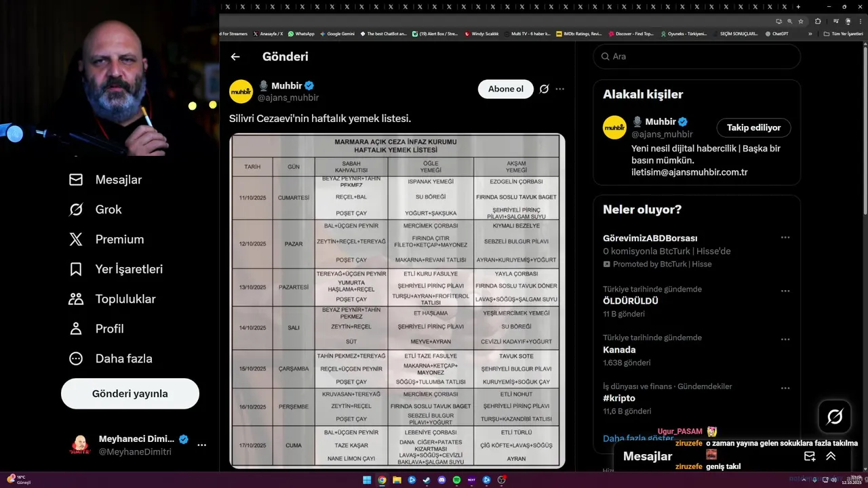Open Premium in the sidebar
868x488 pixels.
click(x=106, y=239)
